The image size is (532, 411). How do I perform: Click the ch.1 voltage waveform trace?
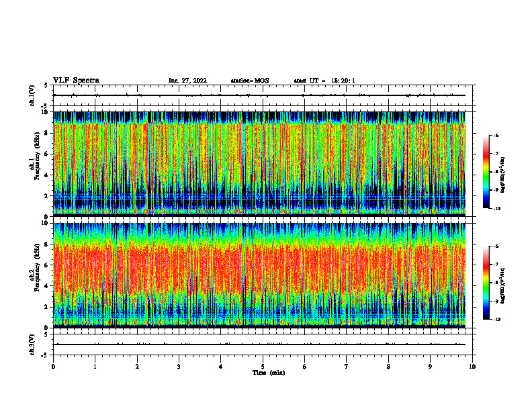tap(259, 95)
